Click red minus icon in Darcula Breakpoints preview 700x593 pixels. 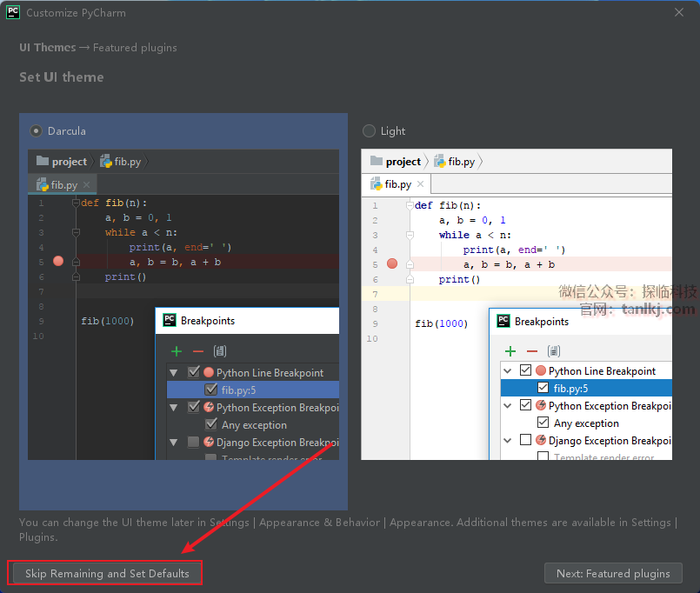point(197,350)
